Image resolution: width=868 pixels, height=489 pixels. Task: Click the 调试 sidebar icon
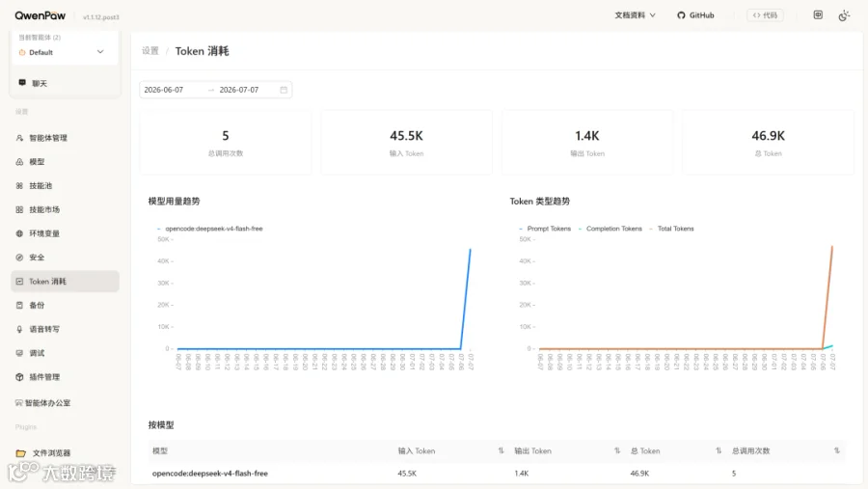[19, 353]
